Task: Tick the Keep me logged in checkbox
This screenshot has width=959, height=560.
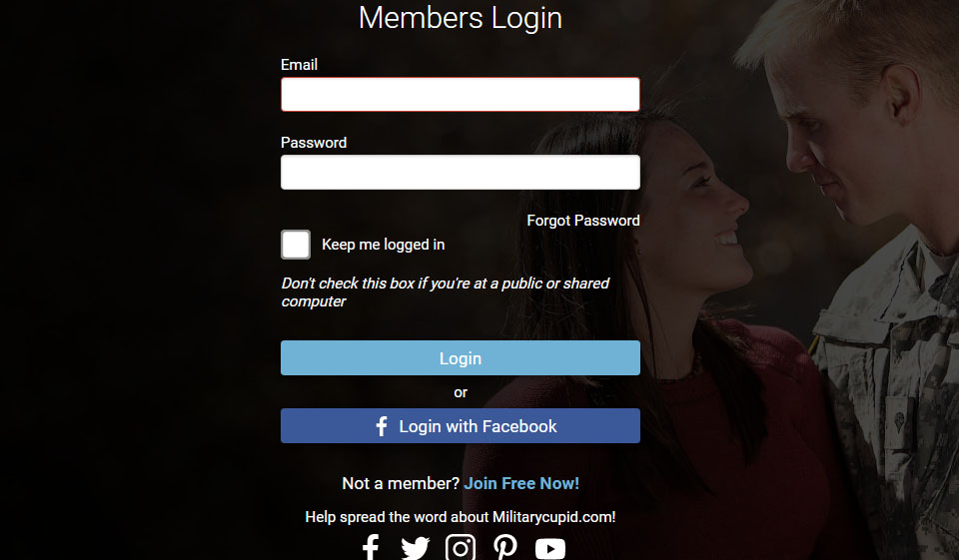Action: [296, 245]
